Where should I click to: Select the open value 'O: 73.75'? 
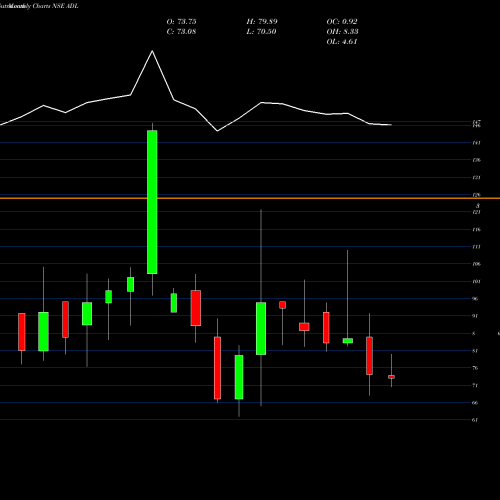(x=181, y=22)
